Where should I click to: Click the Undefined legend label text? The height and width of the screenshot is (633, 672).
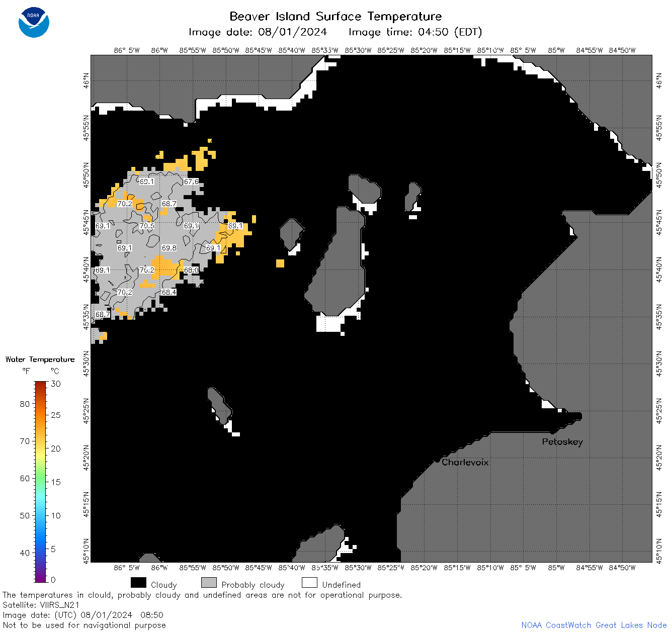(342, 585)
